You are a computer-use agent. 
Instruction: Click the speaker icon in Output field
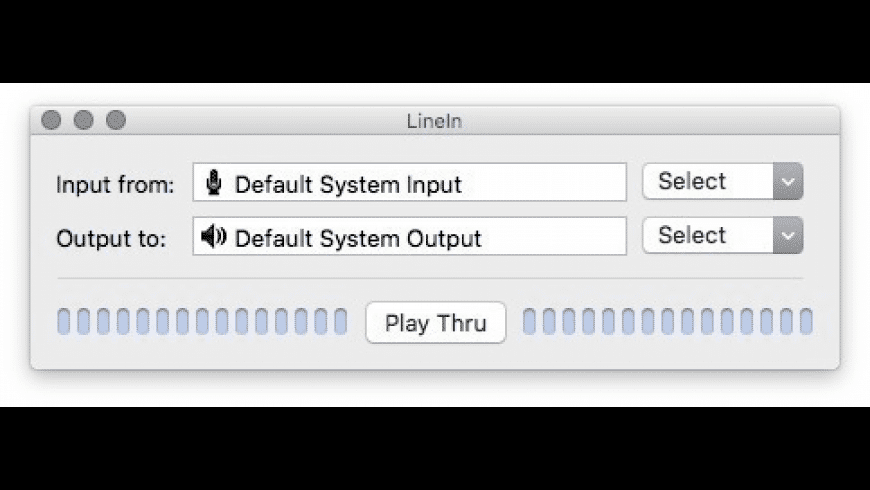click(x=214, y=237)
